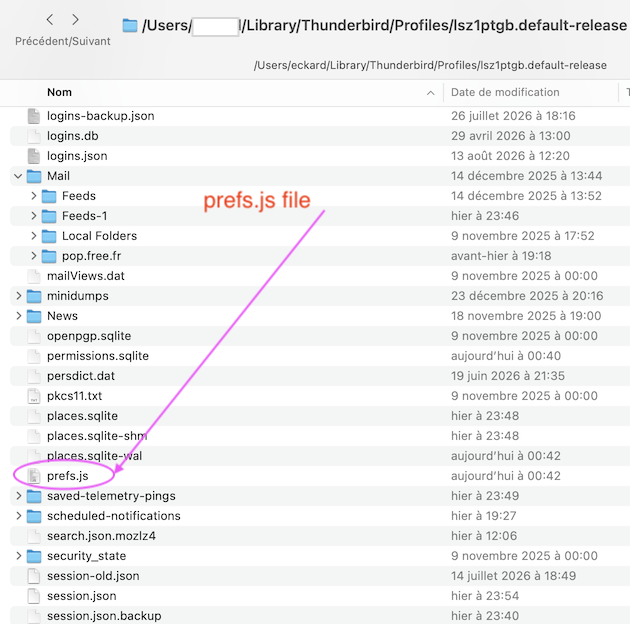The width and height of the screenshot is (630, 624).
Task: Go back with the Précédent arrow
Action: [50, 19]
